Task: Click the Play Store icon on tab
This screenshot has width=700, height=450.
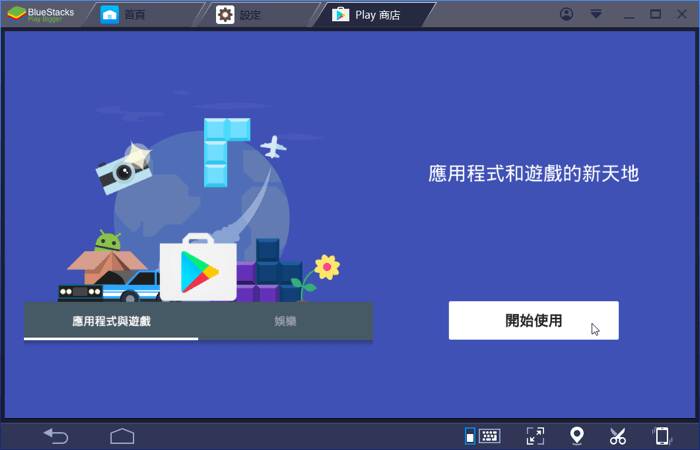Action: click(341, 15)
